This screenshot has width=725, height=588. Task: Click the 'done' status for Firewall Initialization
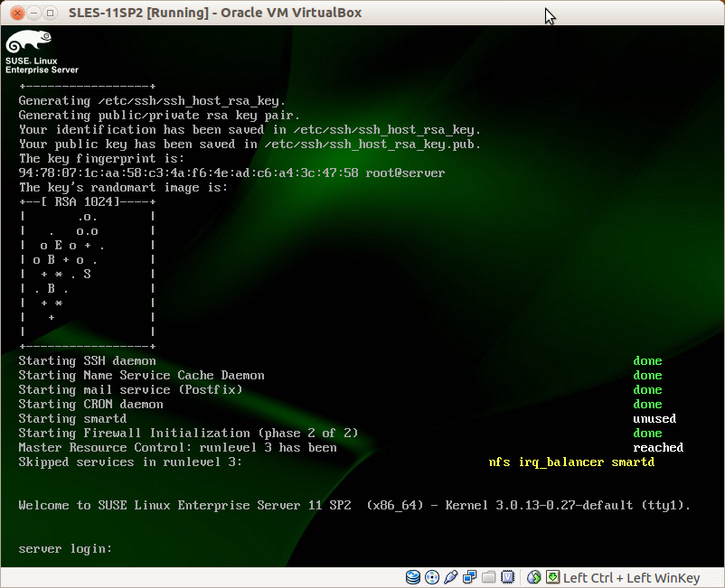click(x=647, y=433)
